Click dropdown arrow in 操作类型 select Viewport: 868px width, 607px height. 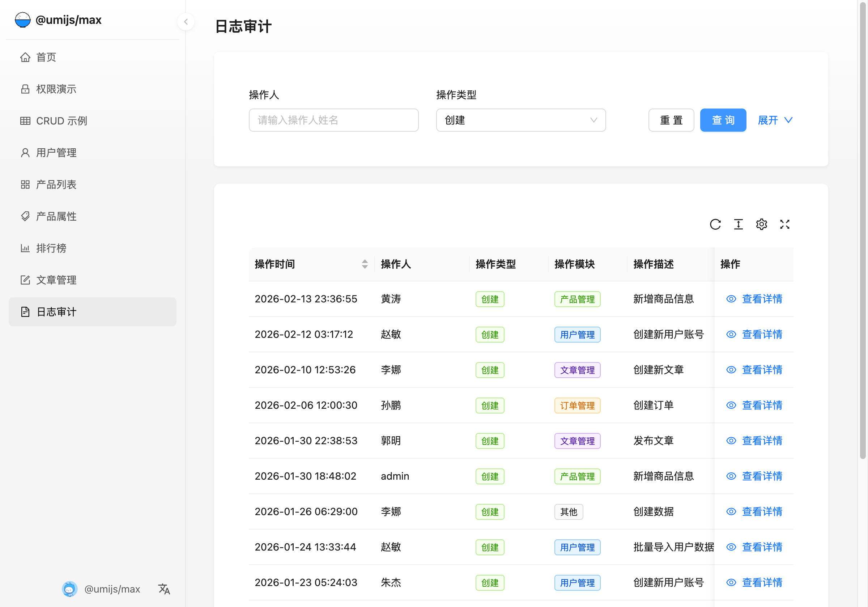[593, 120]
